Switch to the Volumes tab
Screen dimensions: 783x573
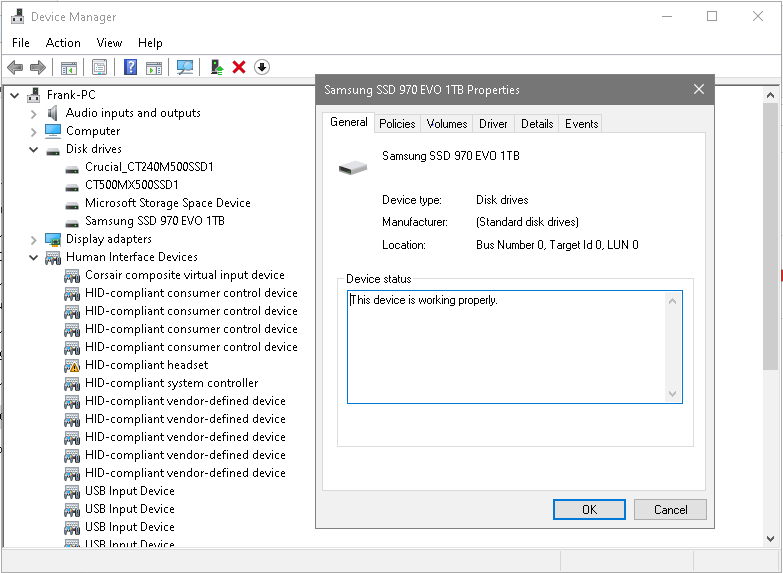446,124
